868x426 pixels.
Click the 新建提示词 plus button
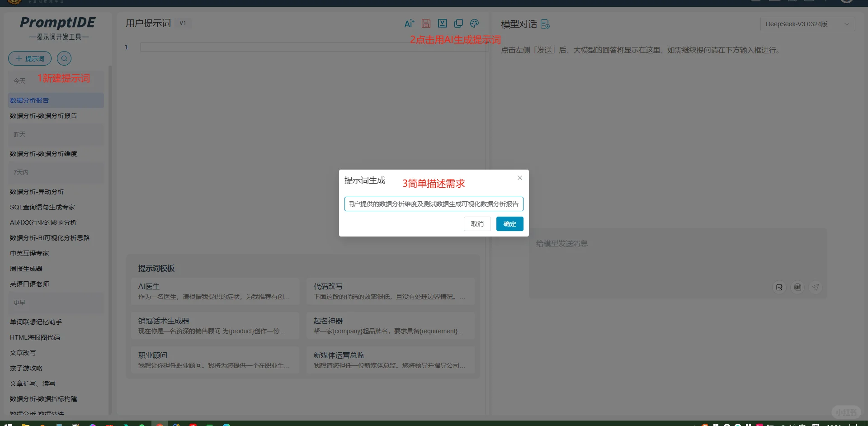point(29,58)
